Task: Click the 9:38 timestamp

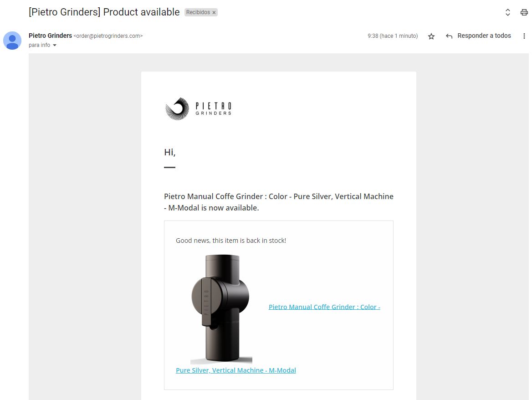Action: click(x=393, y=36)
